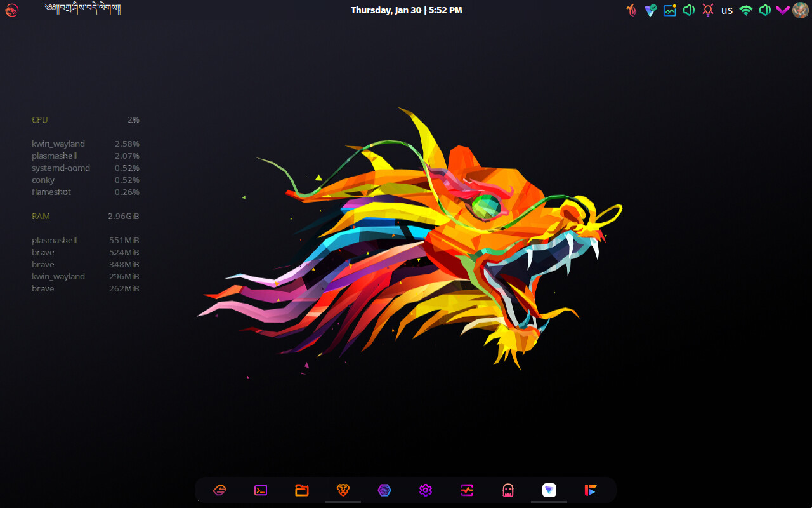Click the plasmashell row showing 551MiB
812x508 pixels.
pos(86,241)
